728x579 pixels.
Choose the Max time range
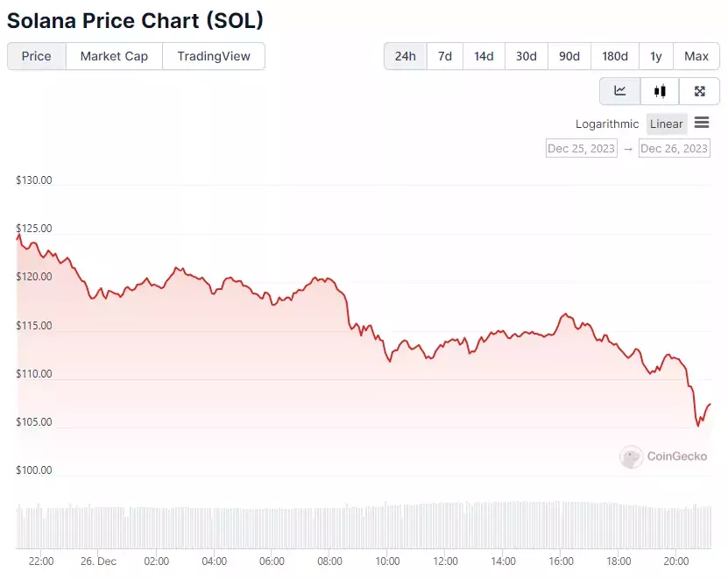click(696, 56)
